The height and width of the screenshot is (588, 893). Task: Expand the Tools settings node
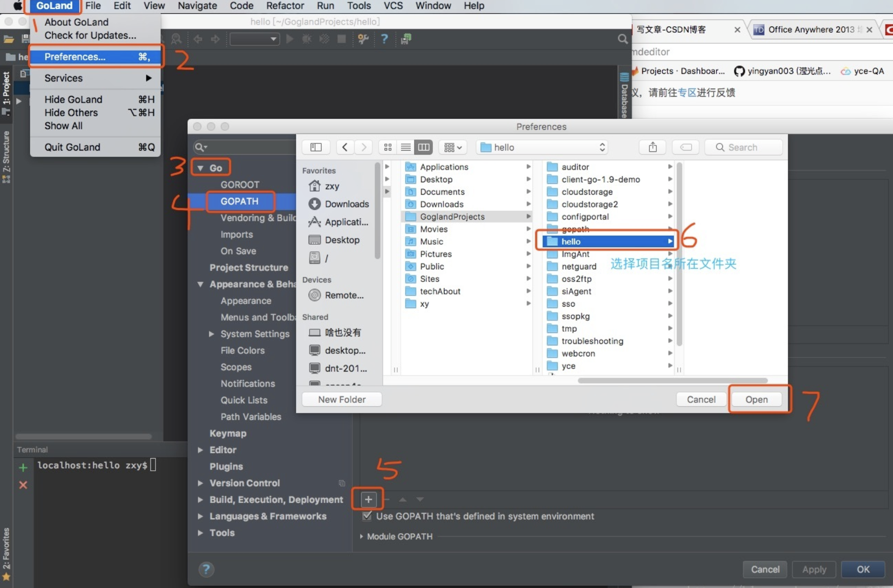coord(200,533)
